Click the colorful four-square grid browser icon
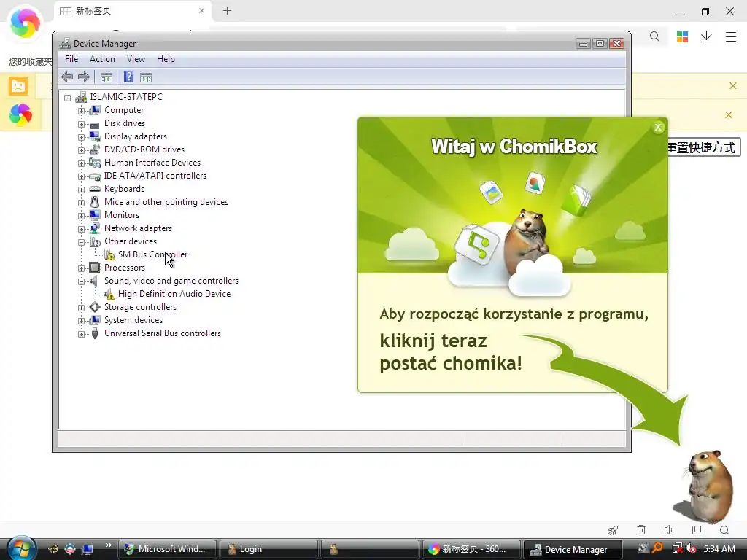This screenshot has height=560, width=747. click(682, 36)
